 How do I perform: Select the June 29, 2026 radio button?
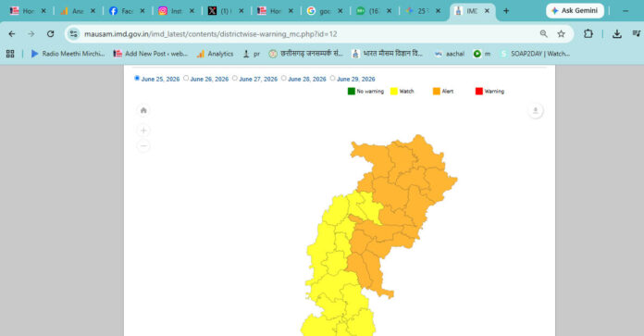(x=332, y=78)
